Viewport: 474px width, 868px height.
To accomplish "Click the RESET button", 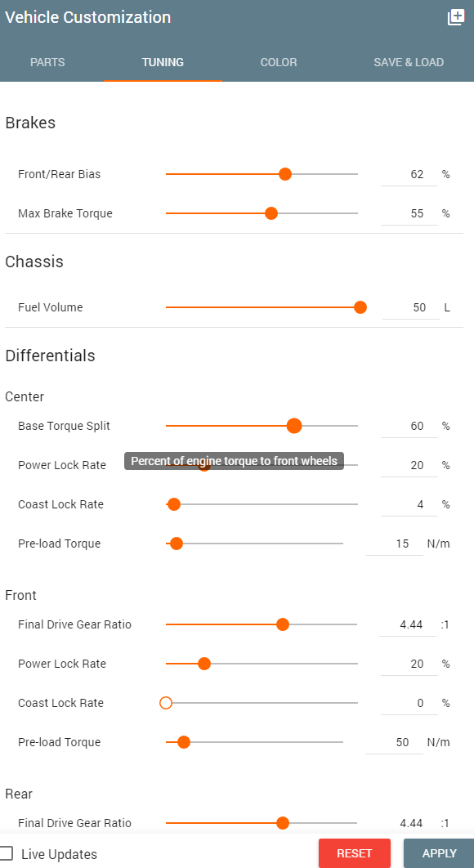I will tap(355, 853).
